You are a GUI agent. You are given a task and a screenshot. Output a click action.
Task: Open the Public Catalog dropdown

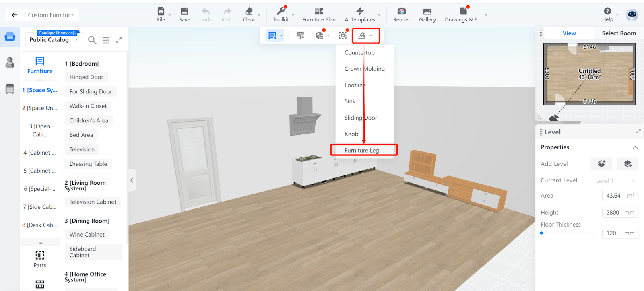tap(54, 40)
